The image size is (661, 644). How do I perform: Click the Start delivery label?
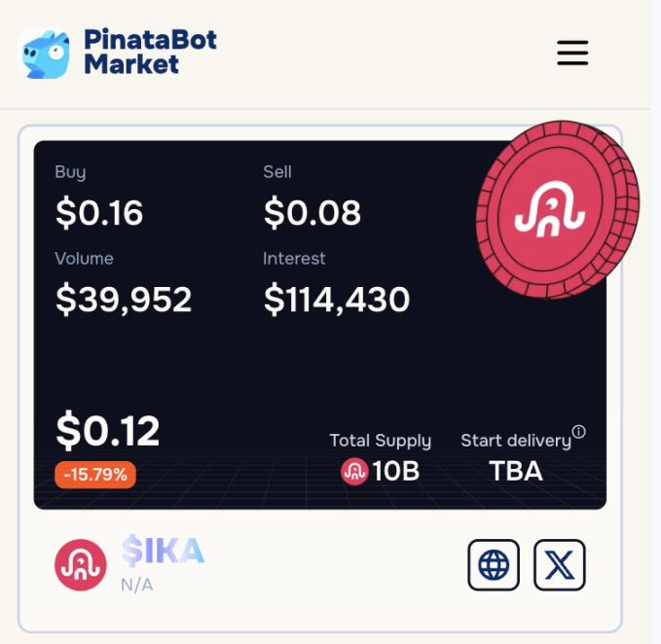tap(515, 441)
